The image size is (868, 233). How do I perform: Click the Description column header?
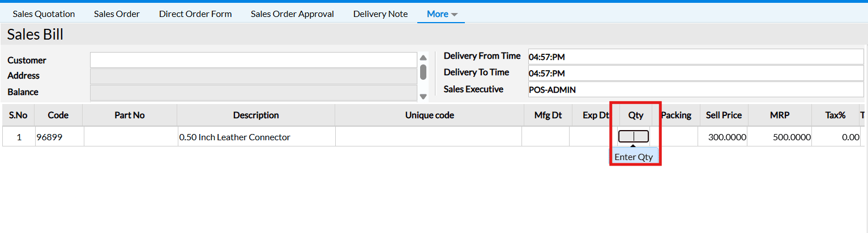[256, 115]
